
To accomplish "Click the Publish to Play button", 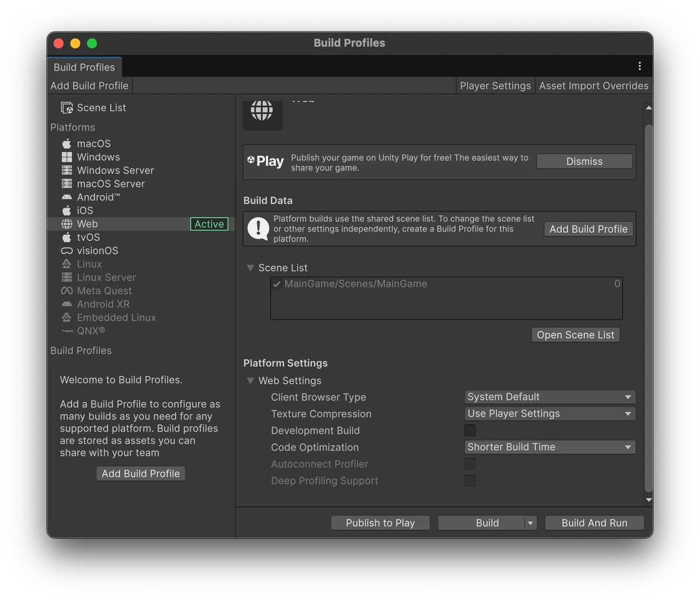I will point(380,523).
